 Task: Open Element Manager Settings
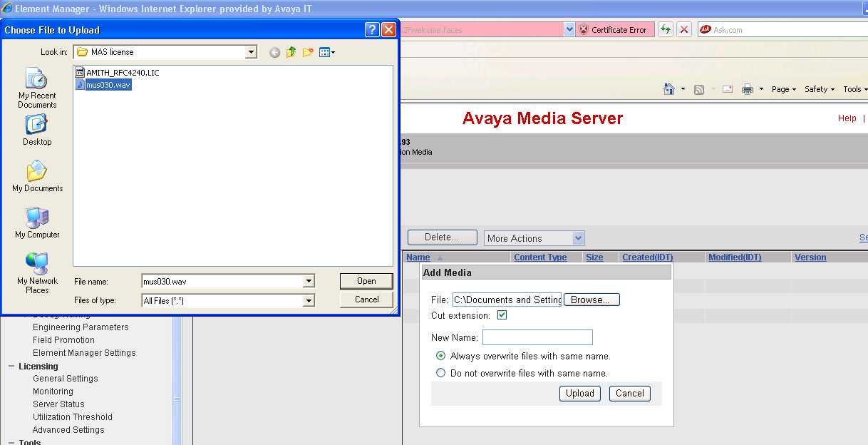point(84,353)
